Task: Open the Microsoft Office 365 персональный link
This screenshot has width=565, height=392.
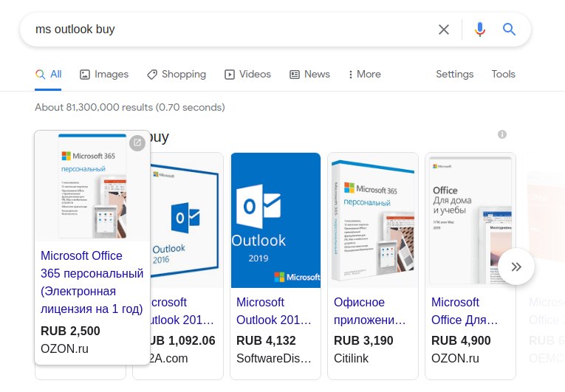Action: click(92, 282)
